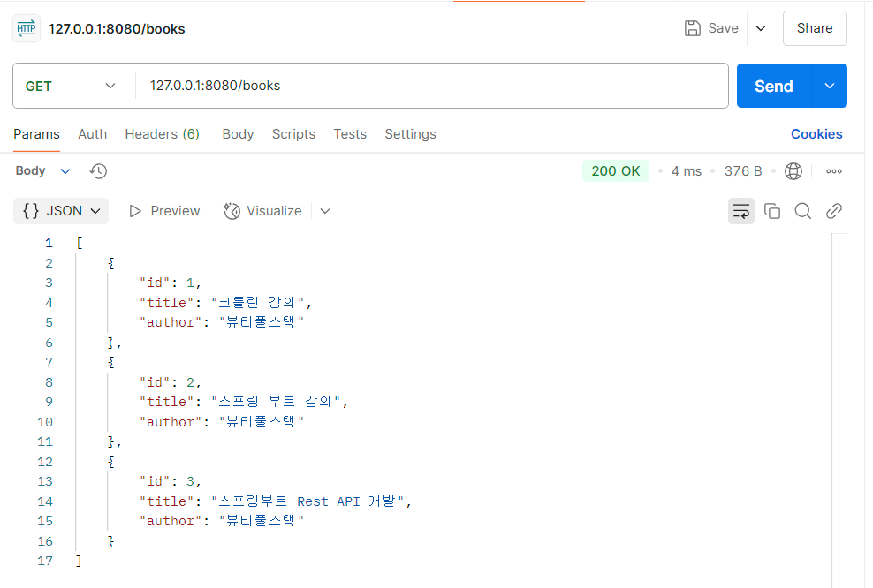Screen dimensions: 873x588
Task: Open search in the response with magnifier icon
Action: coord(802,211)
